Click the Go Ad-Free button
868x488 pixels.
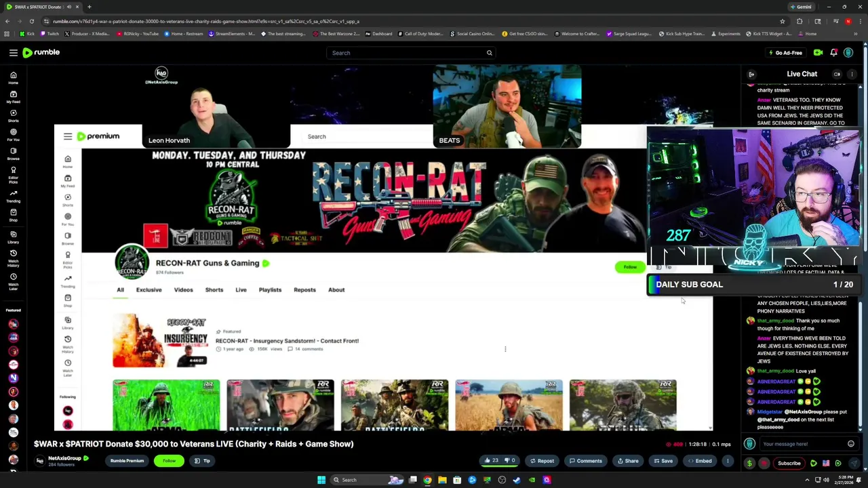coord(785,53)
